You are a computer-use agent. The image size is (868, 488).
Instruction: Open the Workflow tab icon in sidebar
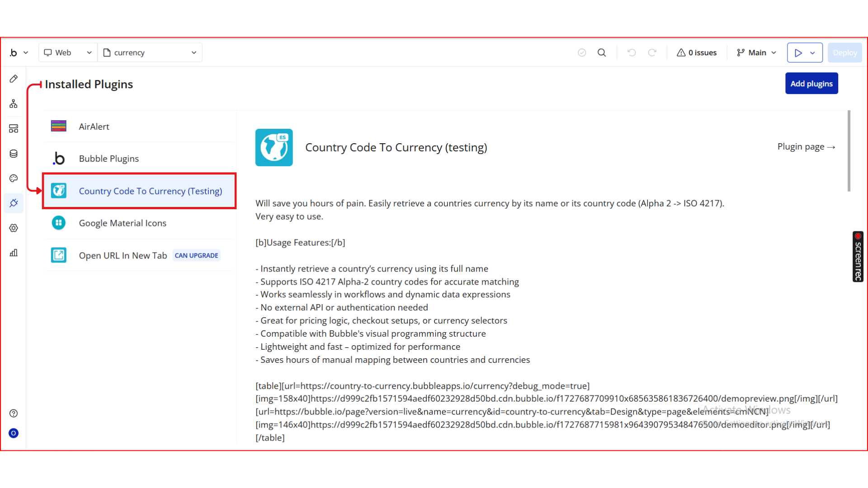click(x=14, y=104)
